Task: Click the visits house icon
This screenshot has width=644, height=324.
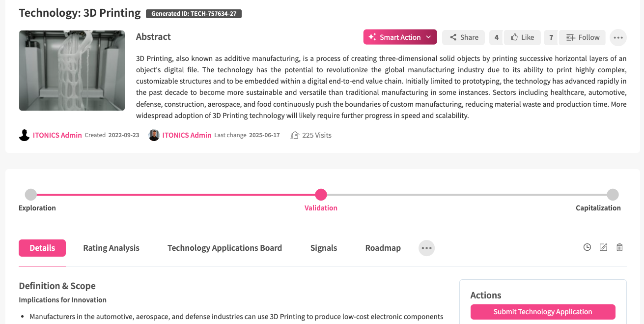Action: (x=295, y=135)
